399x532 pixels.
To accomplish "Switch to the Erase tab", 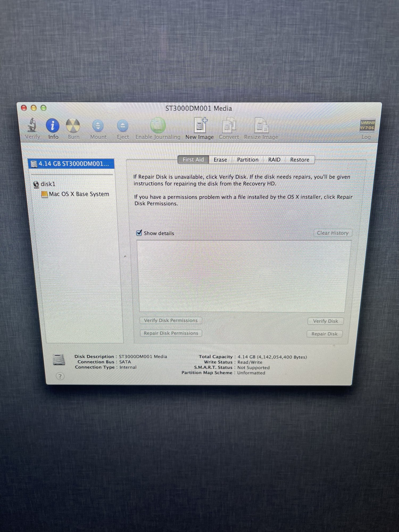I will (x=220, y=160).
